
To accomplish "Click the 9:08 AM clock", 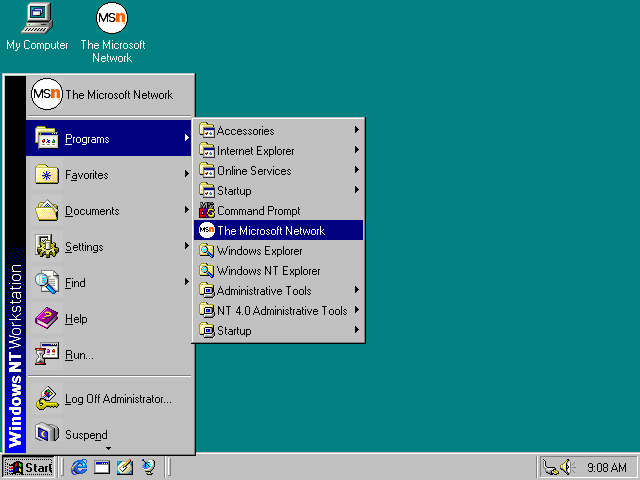I will tap(607, 467).
